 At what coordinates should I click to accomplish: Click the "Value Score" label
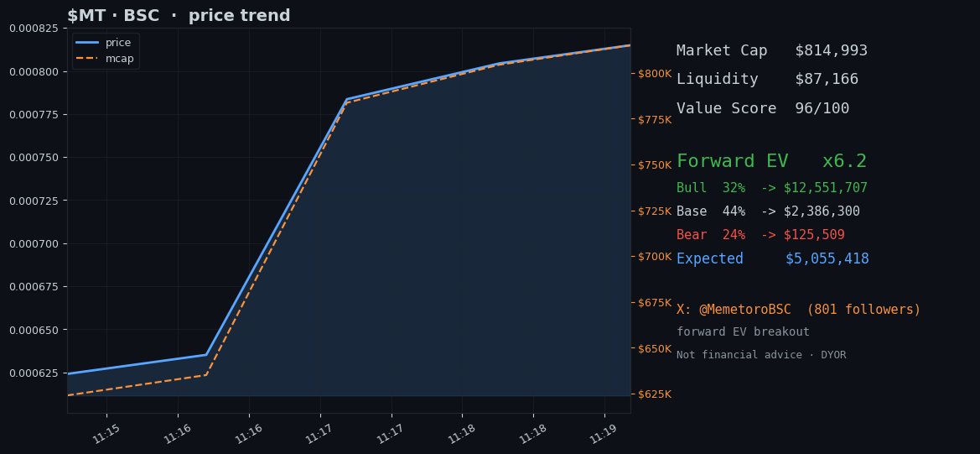point(726,108)
